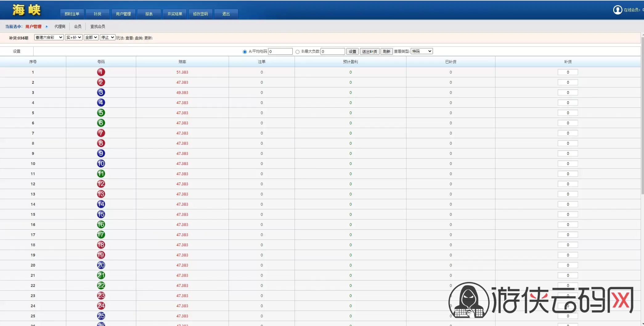Switch to the 补货 menu tab
The image size is (644, 326).
(98, 14)
